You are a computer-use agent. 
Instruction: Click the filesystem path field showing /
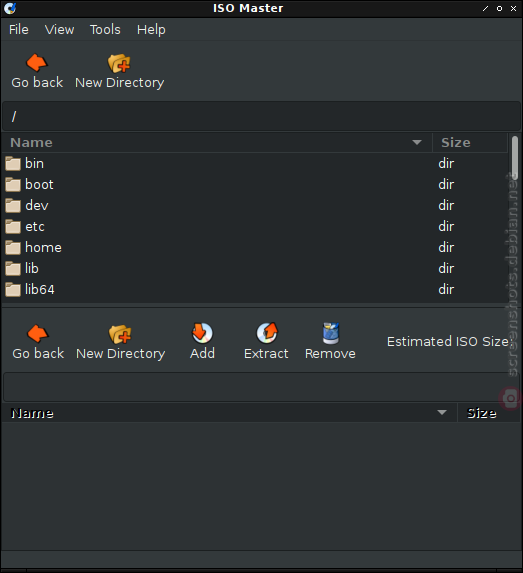tap(261, 117)
